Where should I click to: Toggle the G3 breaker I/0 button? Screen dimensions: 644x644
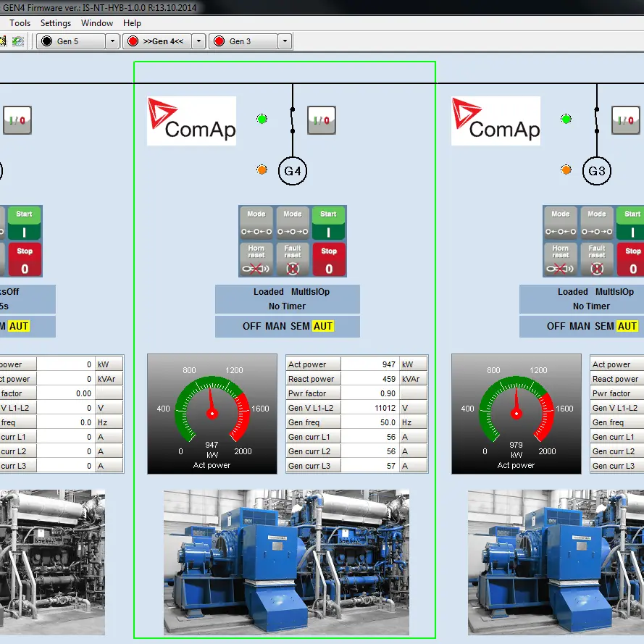[x=626, y=120]
